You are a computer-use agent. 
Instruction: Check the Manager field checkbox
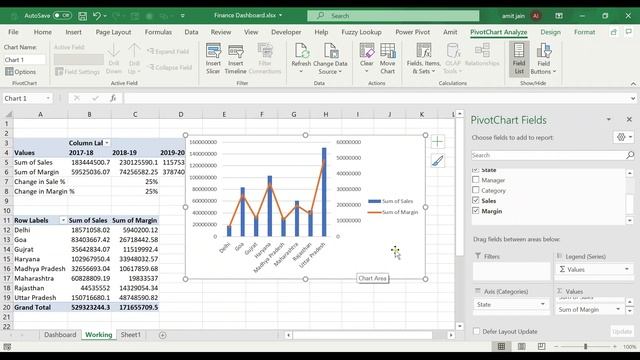[x=476, y=180]
